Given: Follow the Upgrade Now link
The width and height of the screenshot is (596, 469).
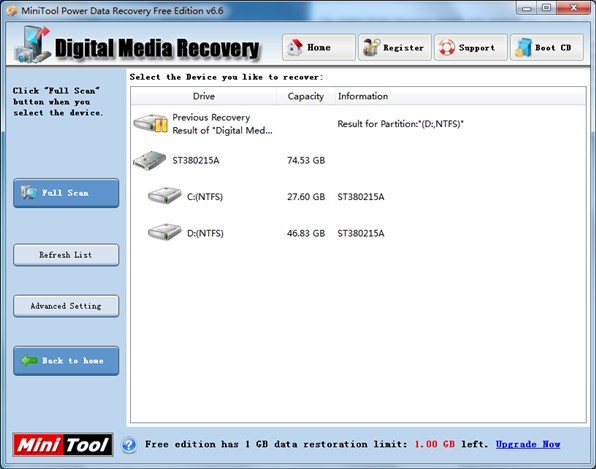Looking at the screenshot, I should 528,444.
